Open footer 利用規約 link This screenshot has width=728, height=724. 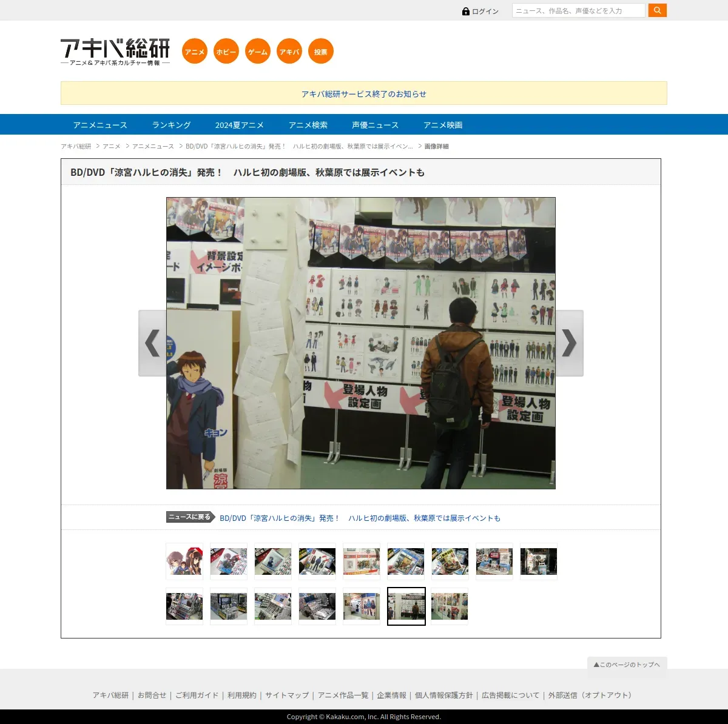(x=241, y=696)
